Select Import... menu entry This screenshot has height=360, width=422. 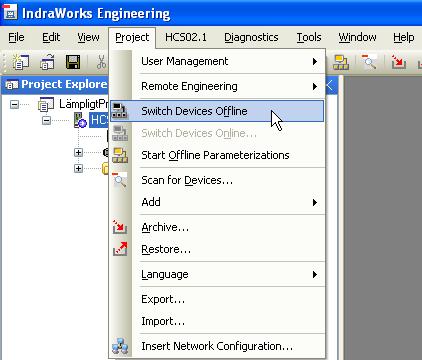217,321
